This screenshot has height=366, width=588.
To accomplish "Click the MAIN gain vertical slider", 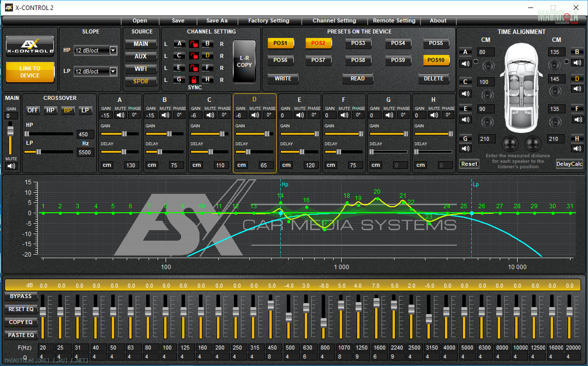I will pyautogui.click(x=10, y=137).
